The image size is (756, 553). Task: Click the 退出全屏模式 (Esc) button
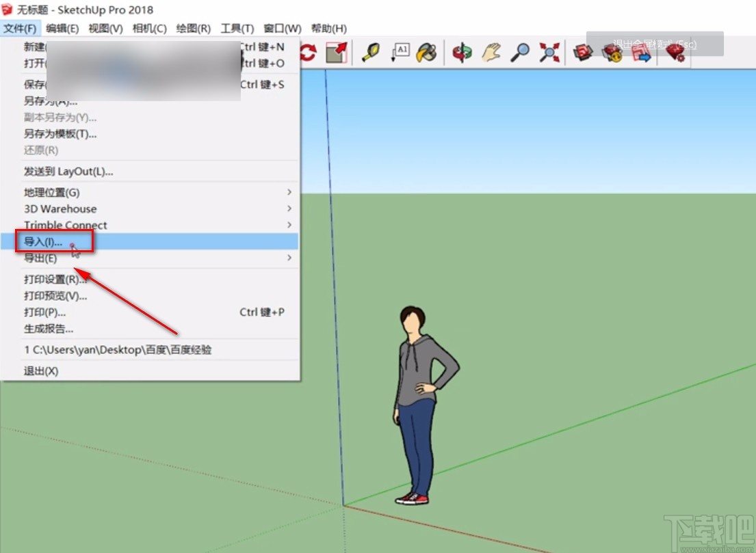click(x=655, y=44)
